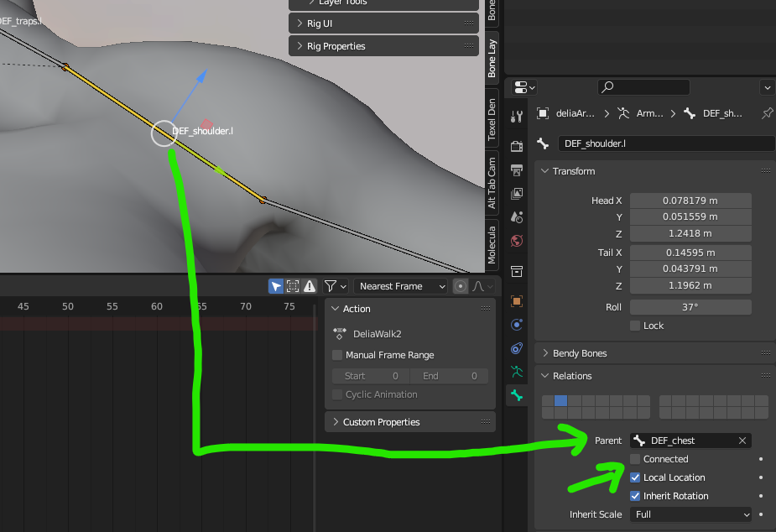Switch to the Alt Tab Cam sidebar tab
Screen dimensions: 776x532
492,183
